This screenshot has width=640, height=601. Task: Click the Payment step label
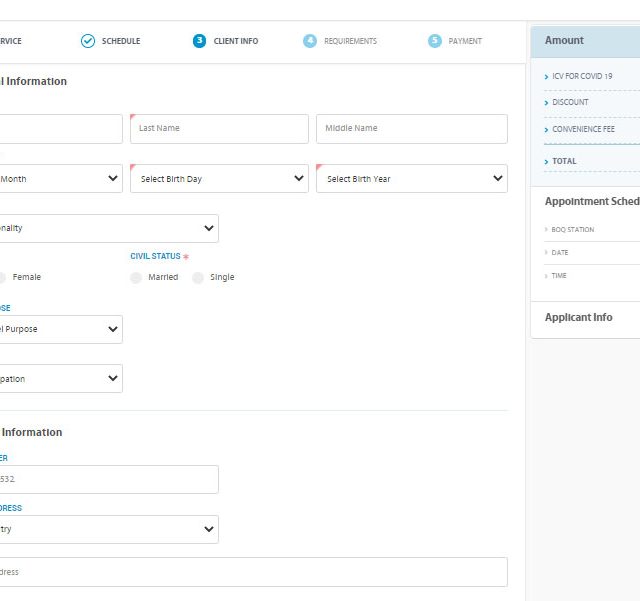coord(465,41)
